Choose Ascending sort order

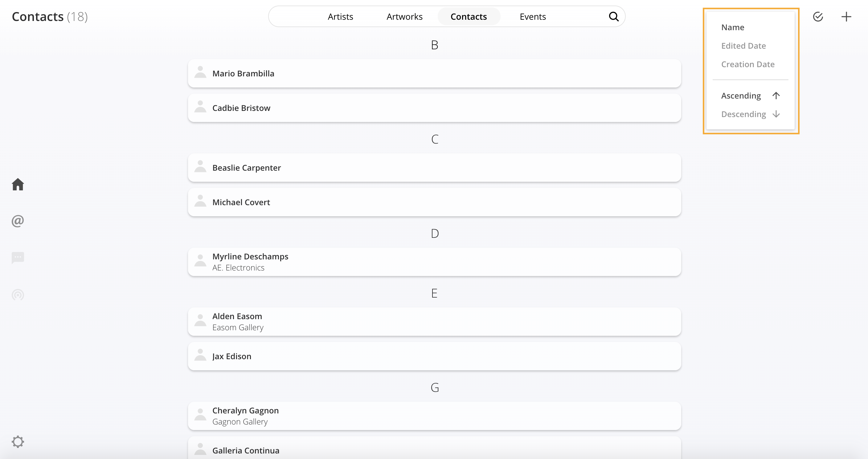click(750, 95)
